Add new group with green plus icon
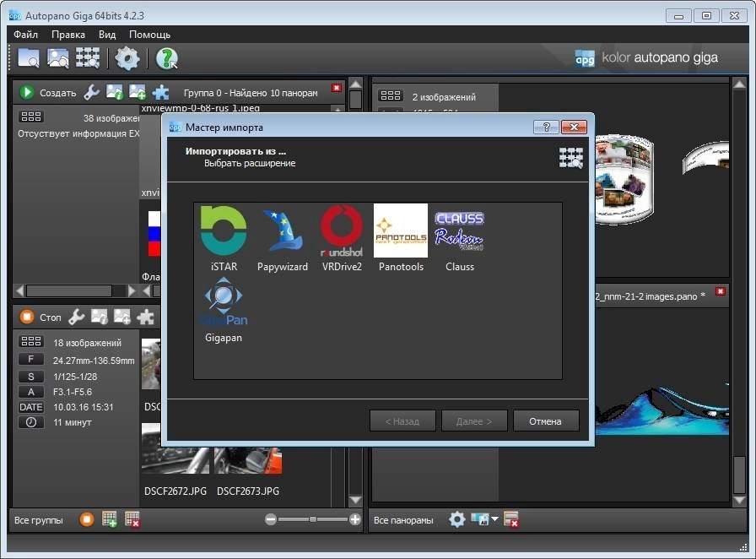 point(110,519)
